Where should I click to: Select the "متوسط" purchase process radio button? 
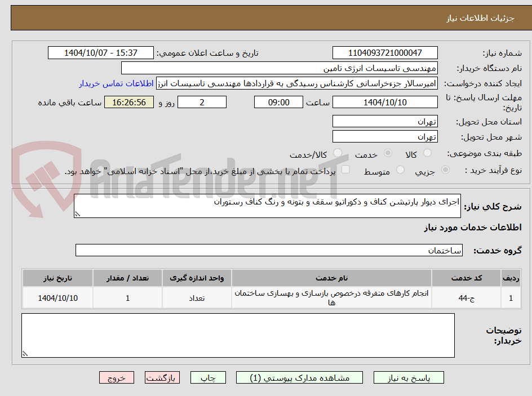coord(399,169)
